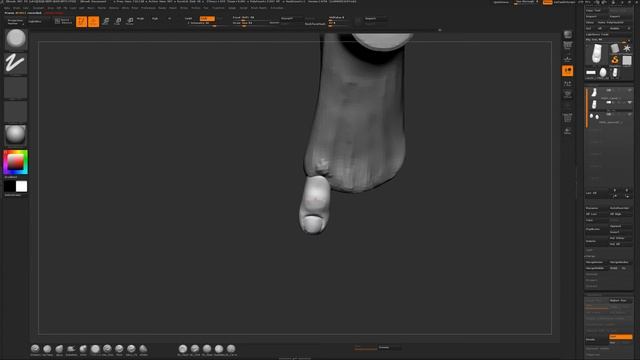
Task: Pick the first brush in the bottom brush row
Action: coord(35,349)
